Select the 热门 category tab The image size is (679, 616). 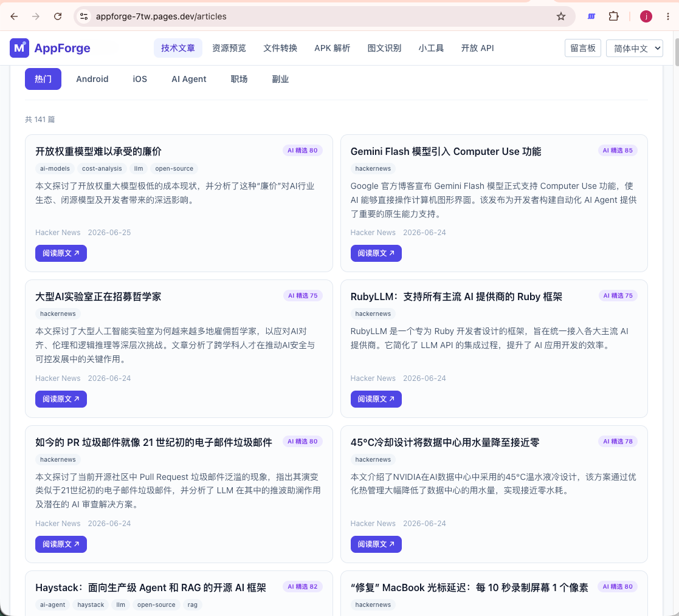coord(43,79)
